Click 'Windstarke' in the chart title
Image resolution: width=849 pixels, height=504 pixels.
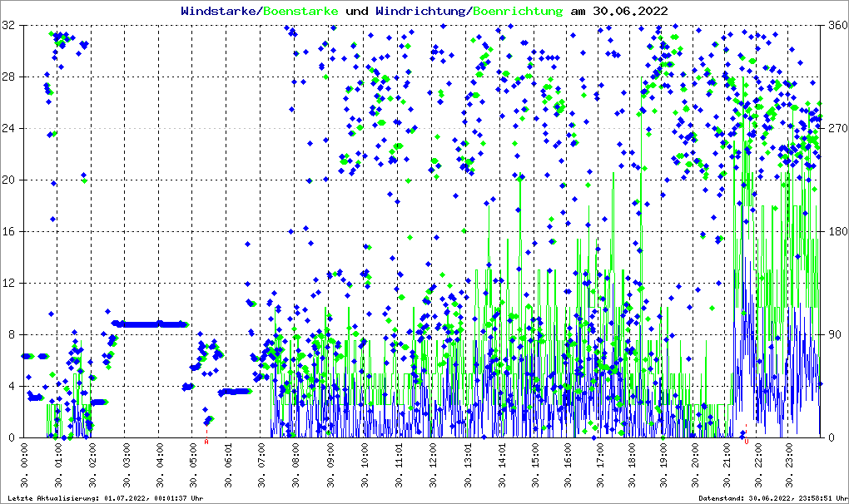(220, 12)
